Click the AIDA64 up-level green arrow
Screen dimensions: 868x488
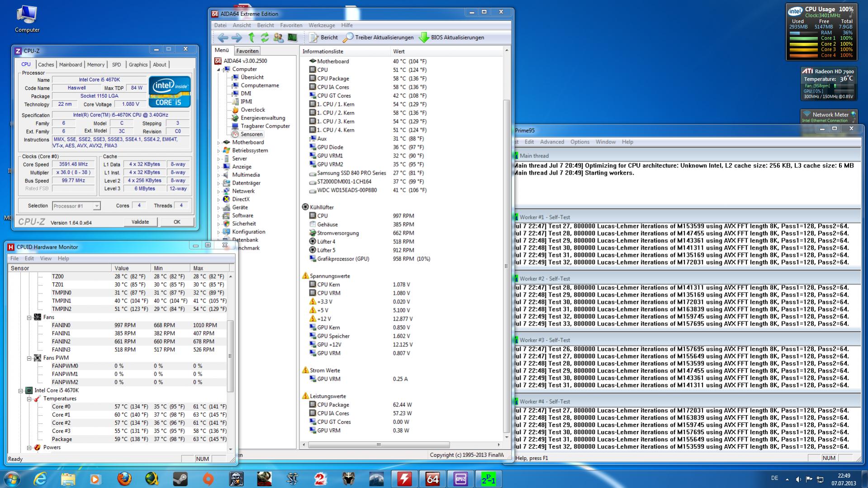tap(251, 38)
